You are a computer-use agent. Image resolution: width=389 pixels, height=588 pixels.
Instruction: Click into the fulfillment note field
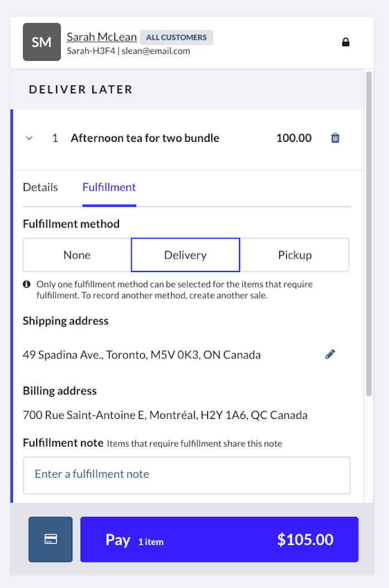coord(187,475)
